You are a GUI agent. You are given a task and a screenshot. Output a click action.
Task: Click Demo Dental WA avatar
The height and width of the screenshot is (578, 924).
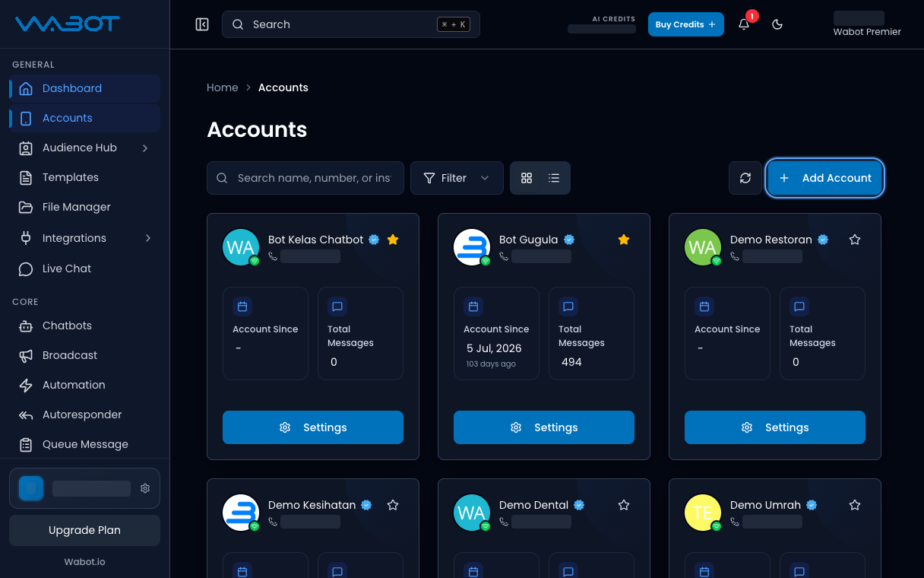pyautogui.click(x=472, y=513)
